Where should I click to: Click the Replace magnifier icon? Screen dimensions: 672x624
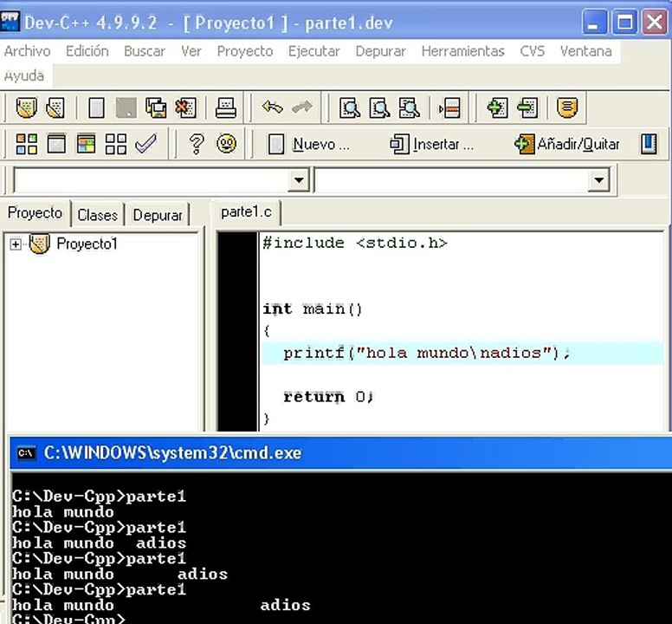[x=379, y=107]
